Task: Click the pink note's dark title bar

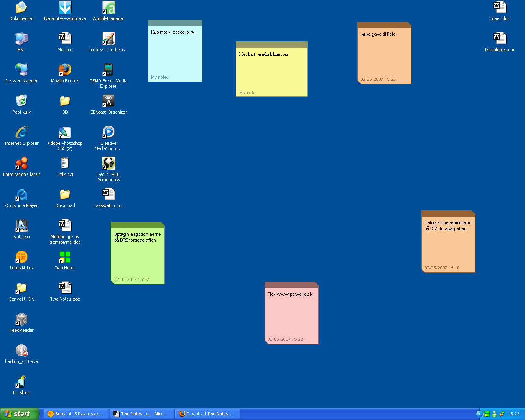Action: 291,285
